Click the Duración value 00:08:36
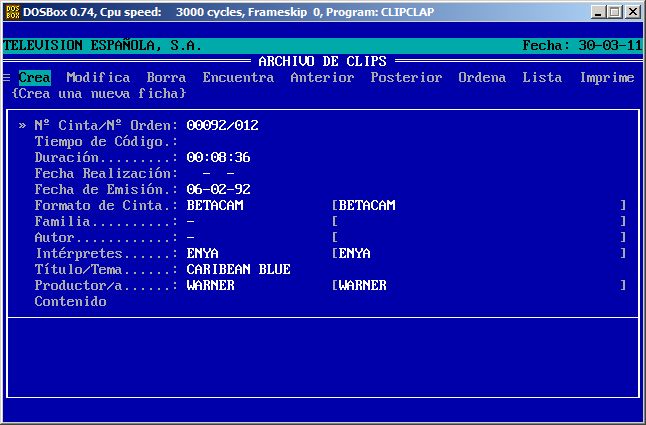 pos(218,157)
